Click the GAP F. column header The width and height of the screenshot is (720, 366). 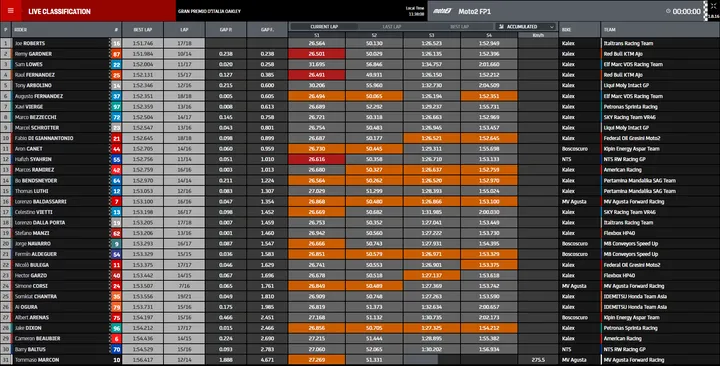click(x=267, y=30)
